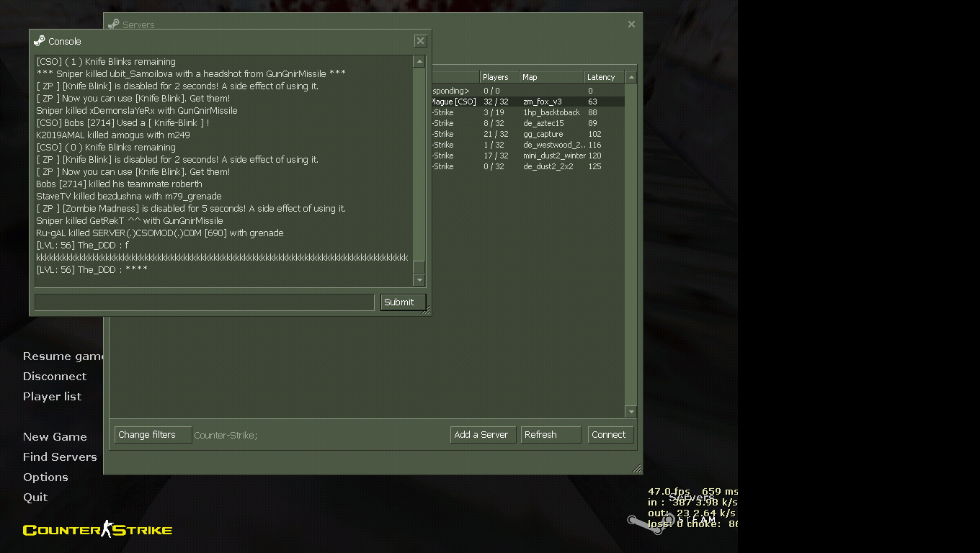Sort servers by Latency column
Image resolution: width=980 pixels, height=553 pixels.
[x=604, y=77]
